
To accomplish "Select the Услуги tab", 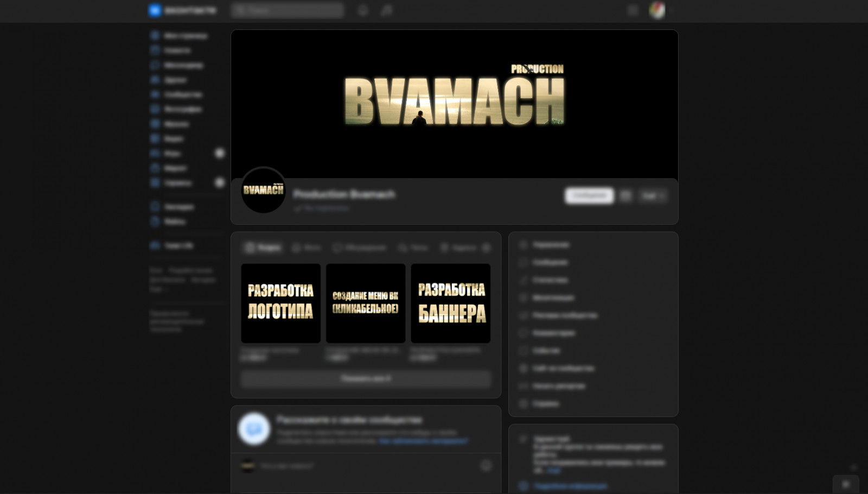I will (x=263, y=248).
